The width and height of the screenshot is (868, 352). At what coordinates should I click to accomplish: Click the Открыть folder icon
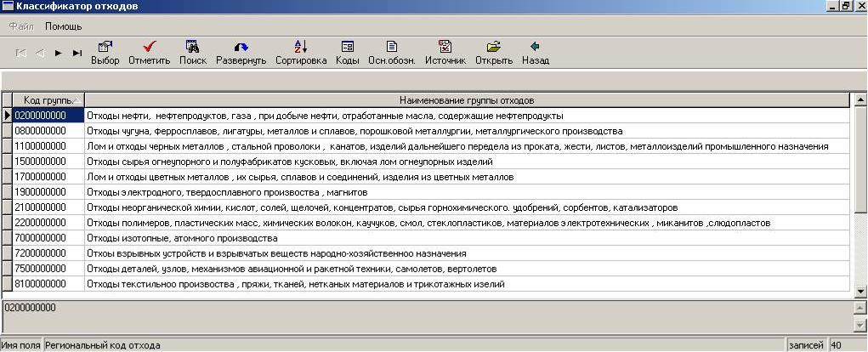click(493, 47)
